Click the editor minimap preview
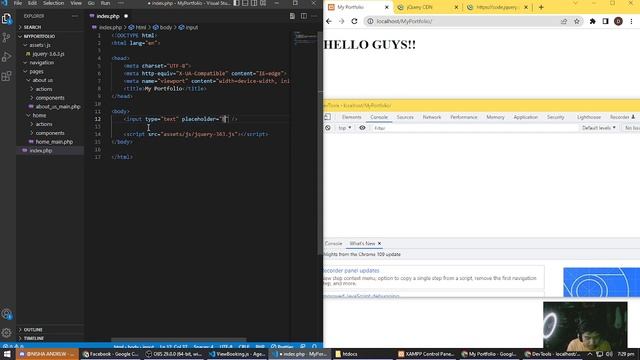640x360 pixels. [305, 37]
